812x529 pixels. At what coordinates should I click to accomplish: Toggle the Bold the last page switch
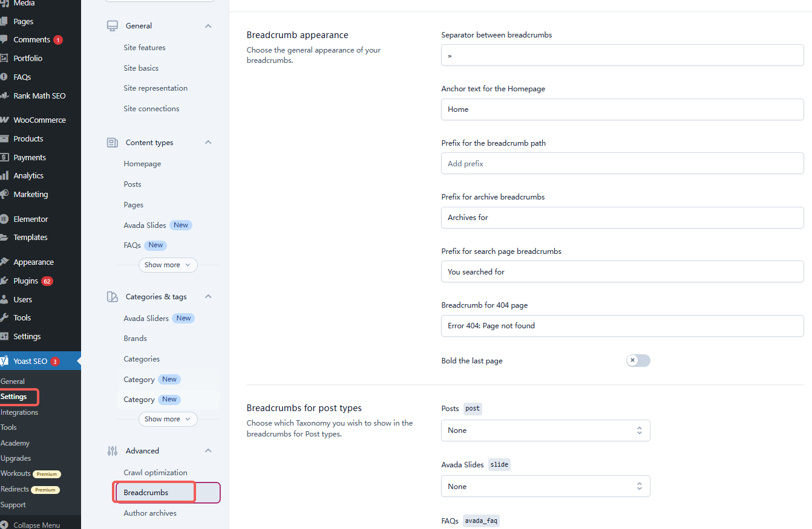(x=638, y=360)
